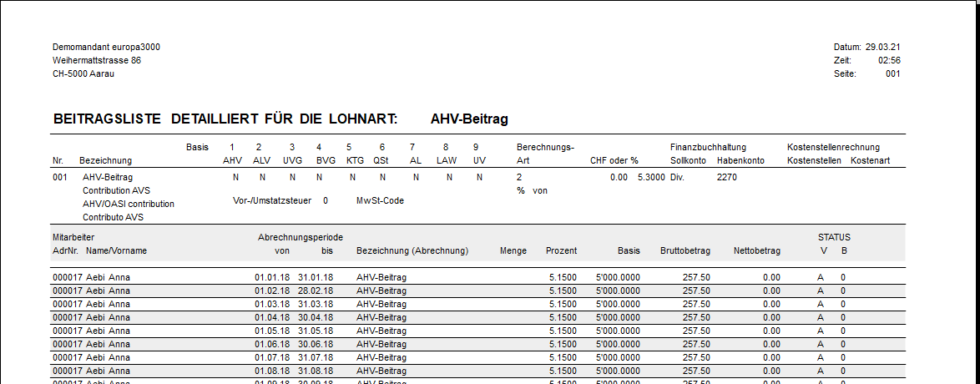
Task: Click the heading 'BEITRAGSLISTE DETAILLIERT FÜR DIE LOHNART:'
Action: click(x=227, y=119)
